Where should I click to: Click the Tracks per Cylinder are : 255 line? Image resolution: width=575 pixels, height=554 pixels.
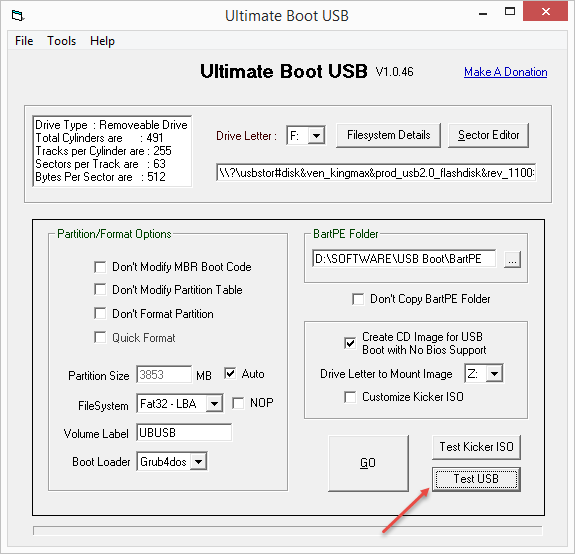point(103,151)
